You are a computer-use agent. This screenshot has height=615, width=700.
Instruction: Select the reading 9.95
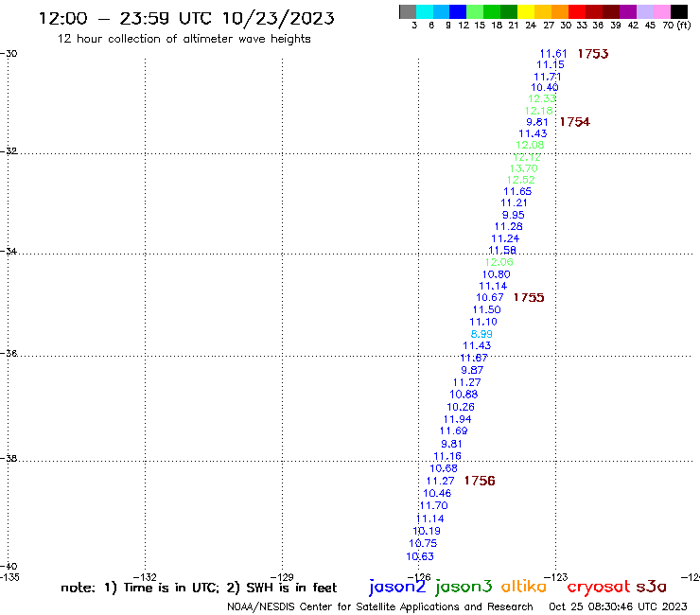point(514,215)
